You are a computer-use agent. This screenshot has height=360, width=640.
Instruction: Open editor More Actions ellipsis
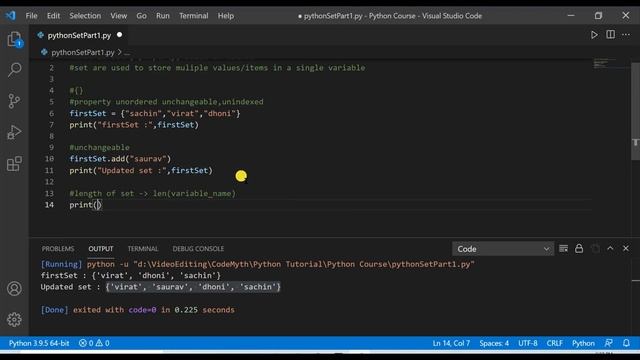626,35
